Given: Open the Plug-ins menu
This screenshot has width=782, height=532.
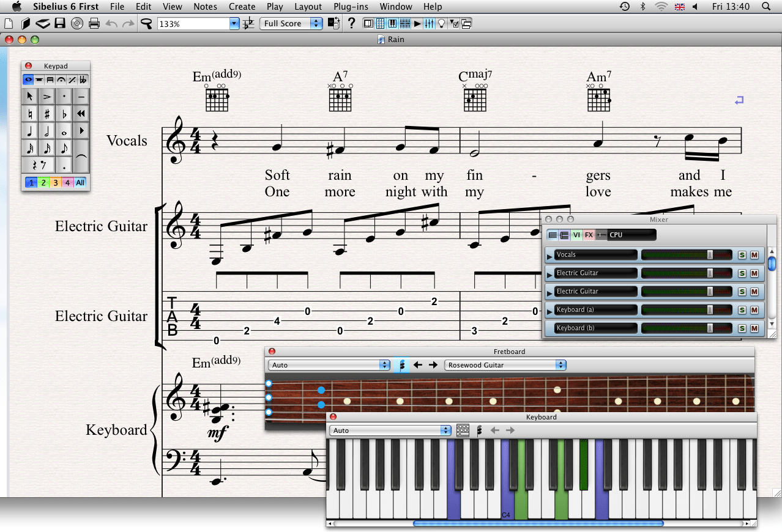Looking at the screenshot, I should tap(350, 7).
